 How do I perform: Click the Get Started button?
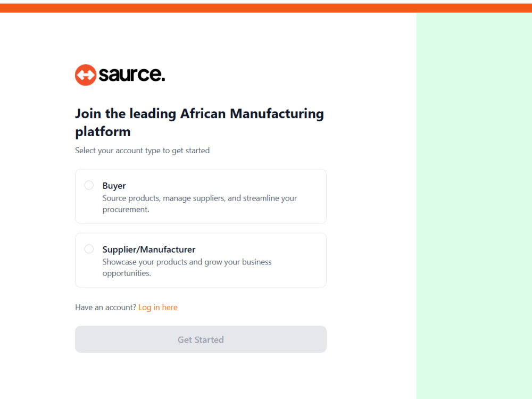(201, 339)
